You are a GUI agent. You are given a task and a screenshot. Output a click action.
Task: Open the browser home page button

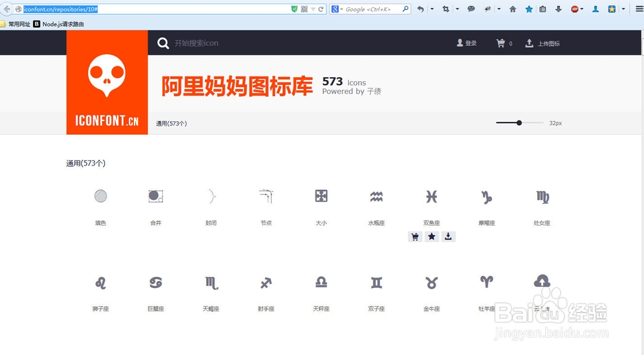pos(513,9)
